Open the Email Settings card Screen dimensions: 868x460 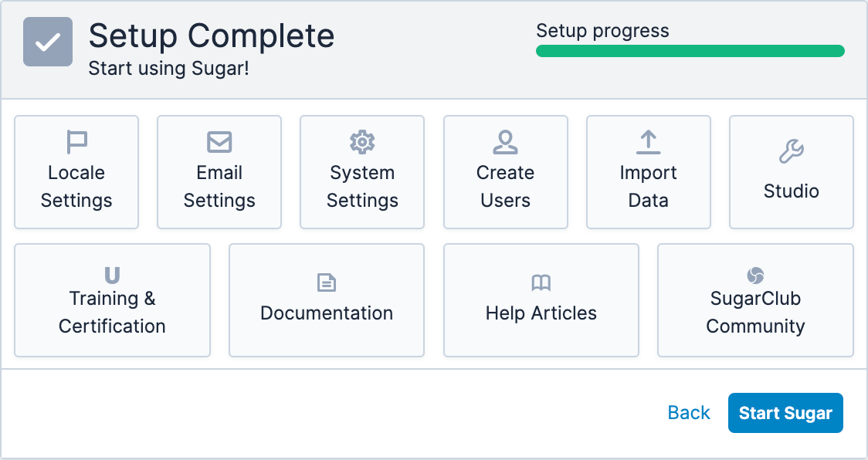click(219, 171)
